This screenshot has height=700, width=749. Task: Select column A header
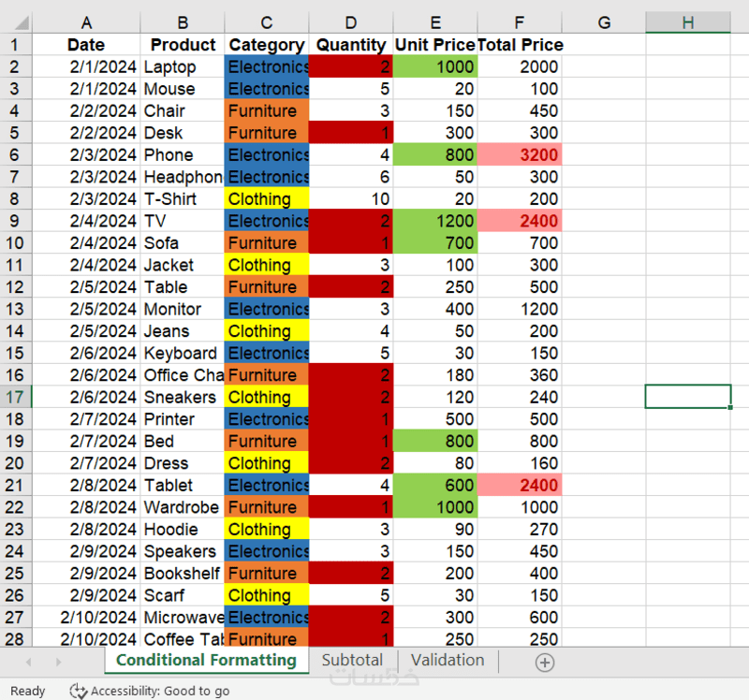pyautogui.click(x=86, y=22)
